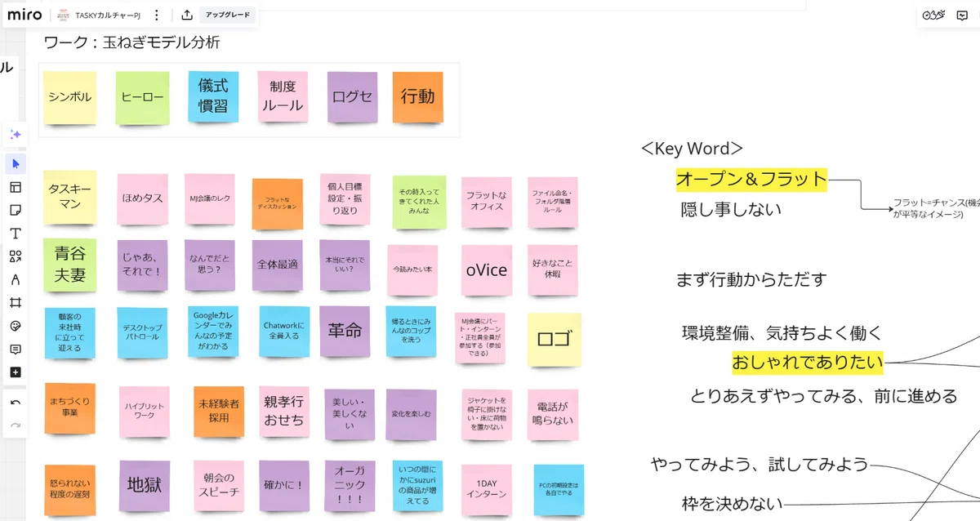Click the ハイブリットワーク sticky note
This screenshot has width=980, height=521.
[145, 412]
